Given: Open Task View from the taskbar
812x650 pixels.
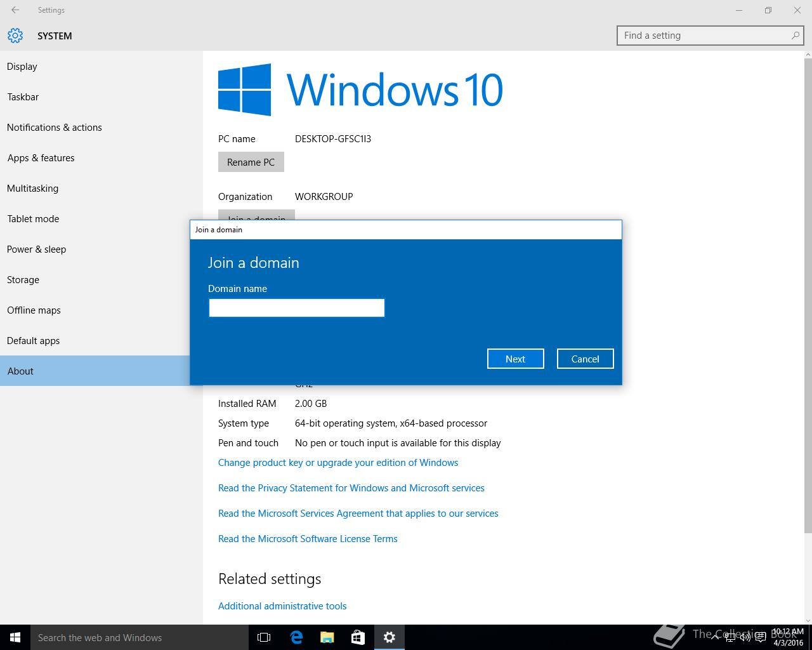Looking at the screenshot, I should (264, 637).
